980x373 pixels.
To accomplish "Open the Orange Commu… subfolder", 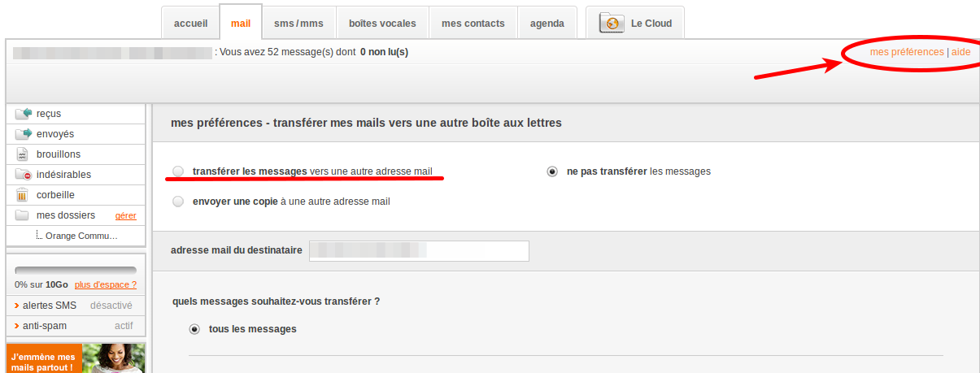I will [81, 236].
